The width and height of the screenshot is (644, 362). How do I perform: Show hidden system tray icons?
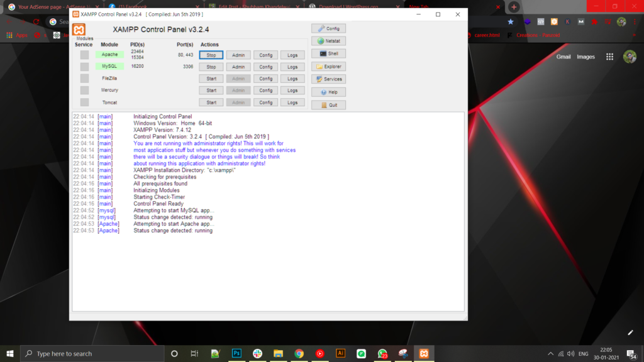550,353
